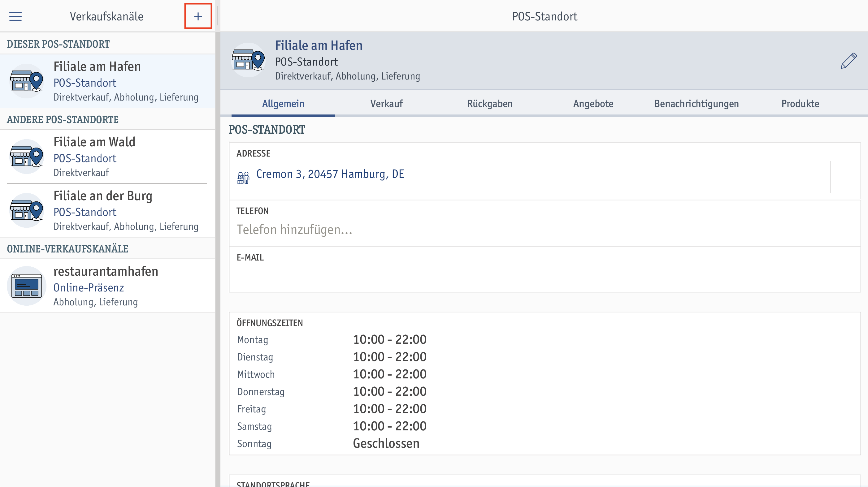Click Filiale am Hafen store icon in sidebar

point(27,81)
